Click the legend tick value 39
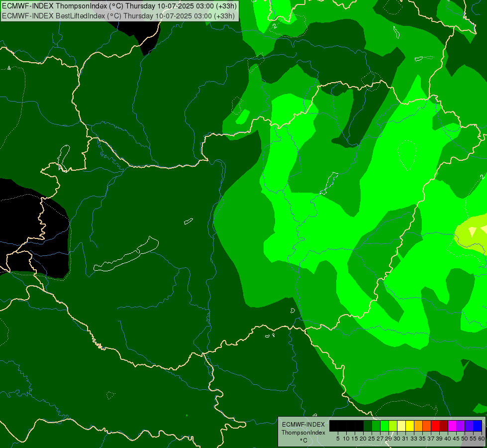 click(x=439, y=439)
